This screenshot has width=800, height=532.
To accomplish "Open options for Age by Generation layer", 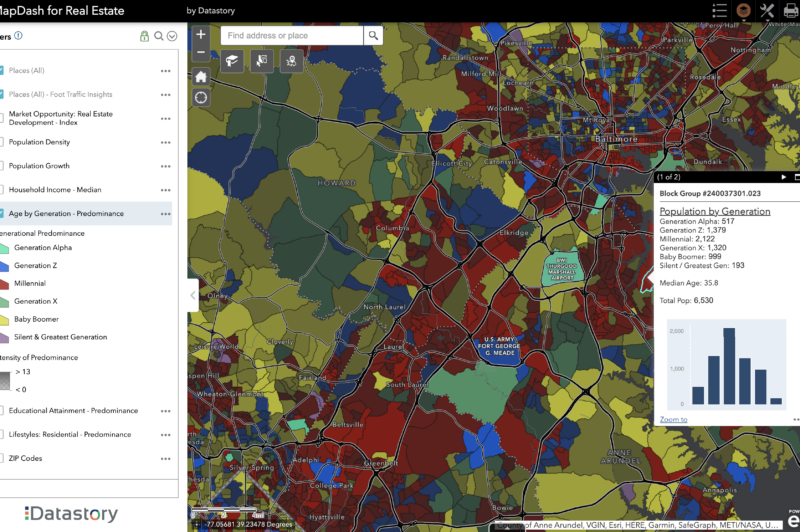I will point(165,214).
